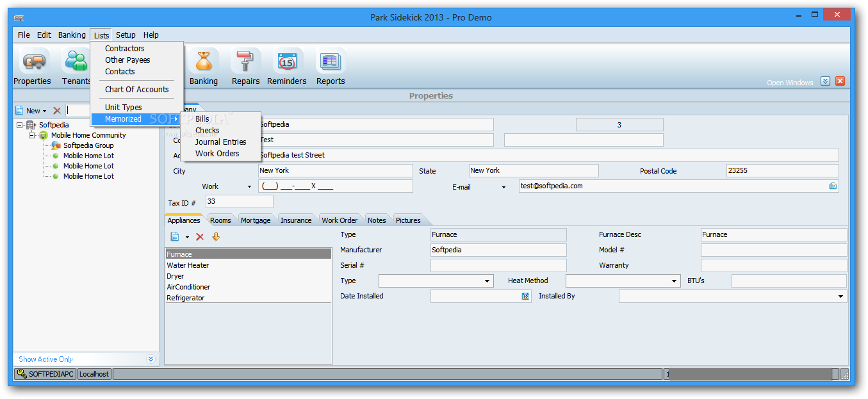Click the Serial # input field
The width and height of the screenshot is (868, 399).
click(498, 266)
